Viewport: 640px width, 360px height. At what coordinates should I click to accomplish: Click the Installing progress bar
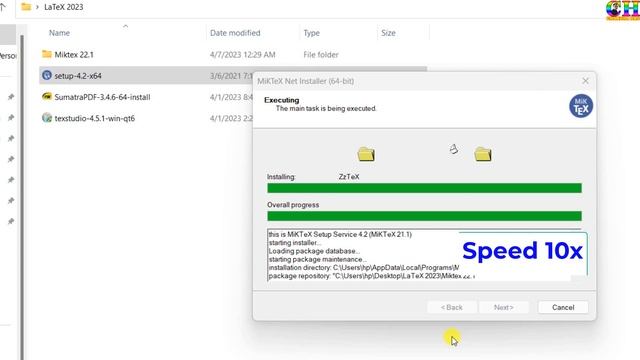pos(424,188)
